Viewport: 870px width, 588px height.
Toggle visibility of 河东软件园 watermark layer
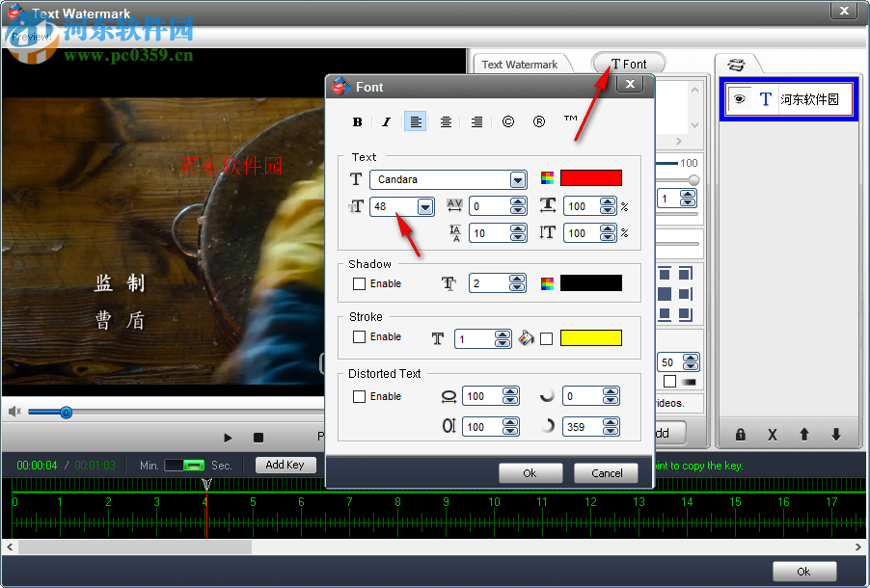pos(739,97)
